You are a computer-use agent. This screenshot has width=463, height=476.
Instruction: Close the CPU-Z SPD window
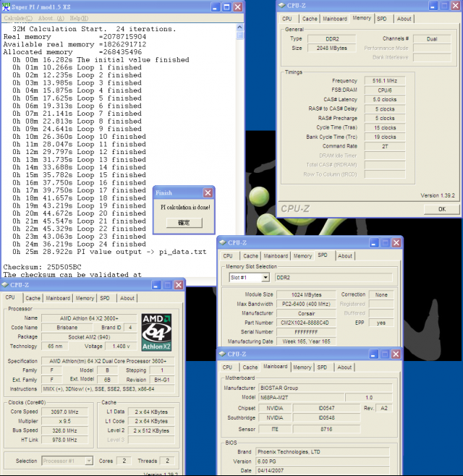(x=396, y=243)
